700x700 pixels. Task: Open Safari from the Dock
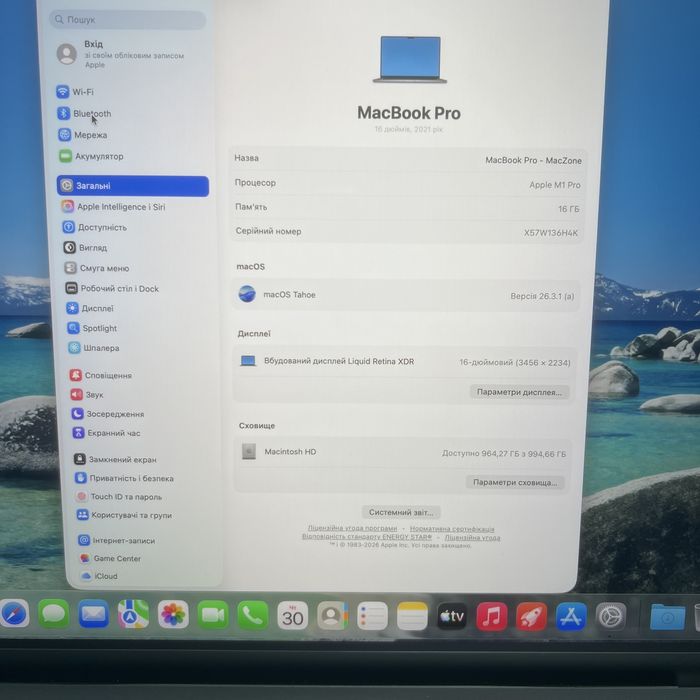(15, 614)
